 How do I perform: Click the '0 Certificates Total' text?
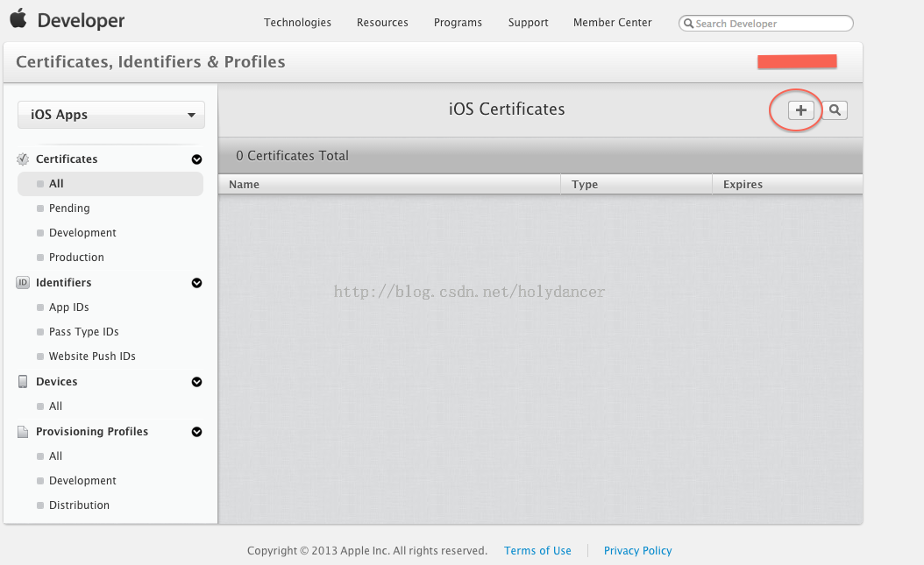click(292, 155)
